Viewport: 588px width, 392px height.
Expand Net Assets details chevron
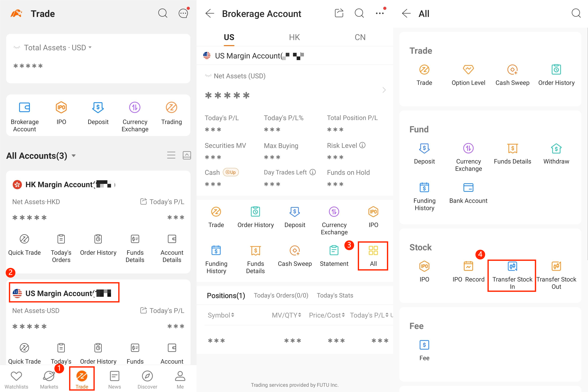(x=384, y=90)
